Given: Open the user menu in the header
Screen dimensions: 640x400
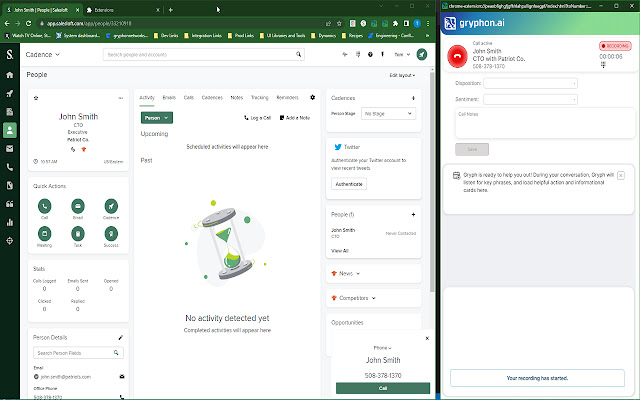Looking at the screenshot, I should tap(402, 54).
